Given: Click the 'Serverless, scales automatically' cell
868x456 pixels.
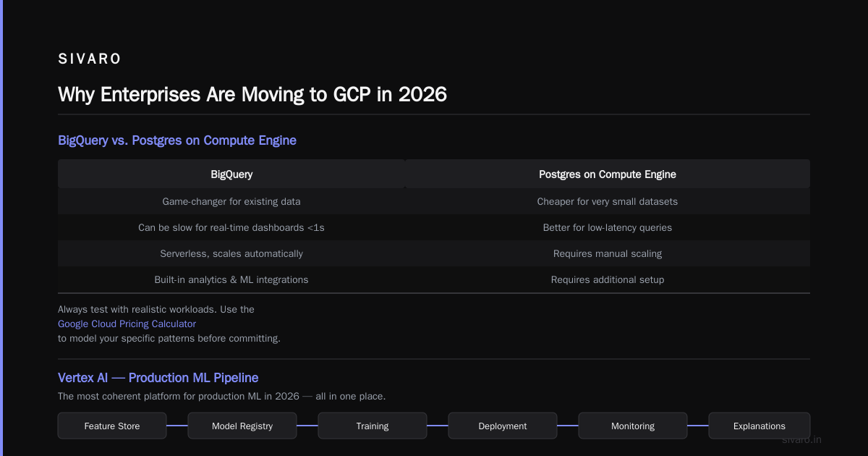Looking at the screenshot, I should pyautogui.click(x=231, y=253).
